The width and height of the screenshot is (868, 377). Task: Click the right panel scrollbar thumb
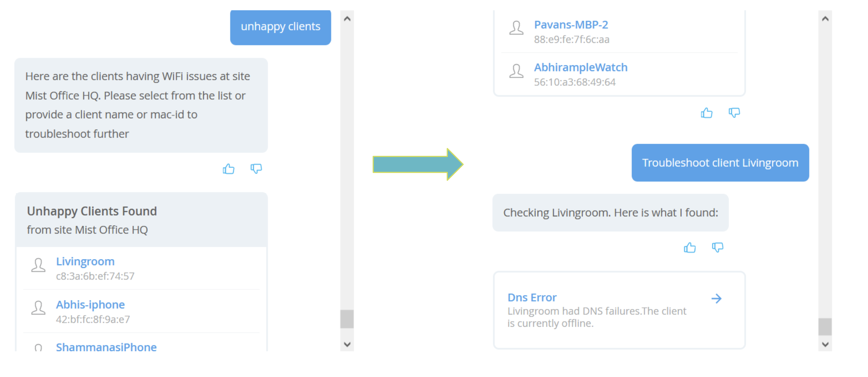825,327
